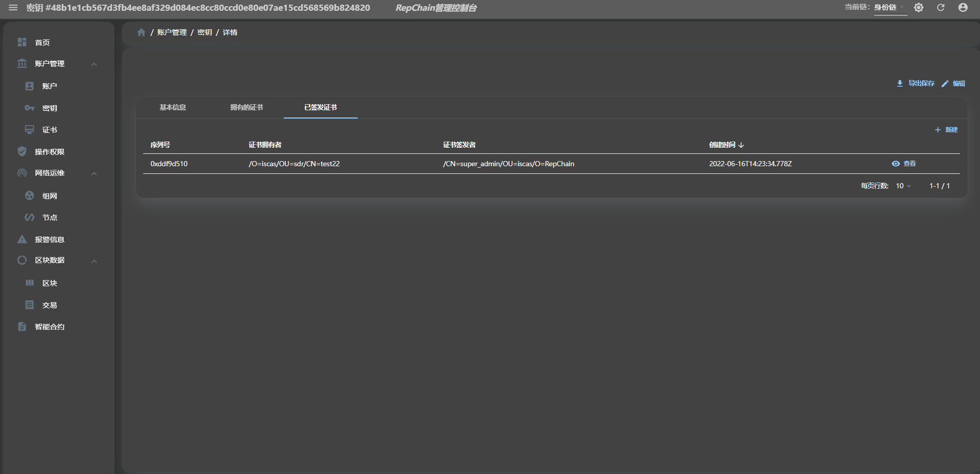This screenshot has height=474, width=980.
Task: Click the 证书拥有者 column header
Action: [265, 145]
